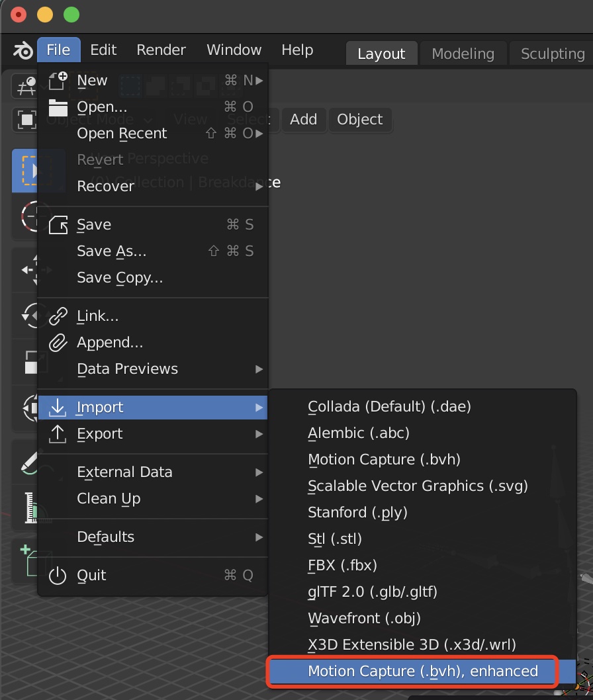Expand the Defaults submenu
Image resolution: width=593 pixels, height=700 pixels.
coord(153,537)
